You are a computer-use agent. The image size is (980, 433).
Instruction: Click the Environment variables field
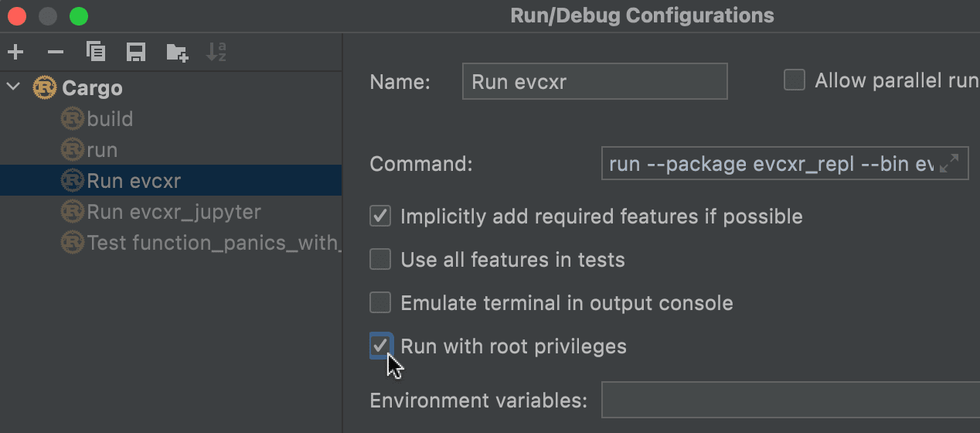tap(791, 400)
